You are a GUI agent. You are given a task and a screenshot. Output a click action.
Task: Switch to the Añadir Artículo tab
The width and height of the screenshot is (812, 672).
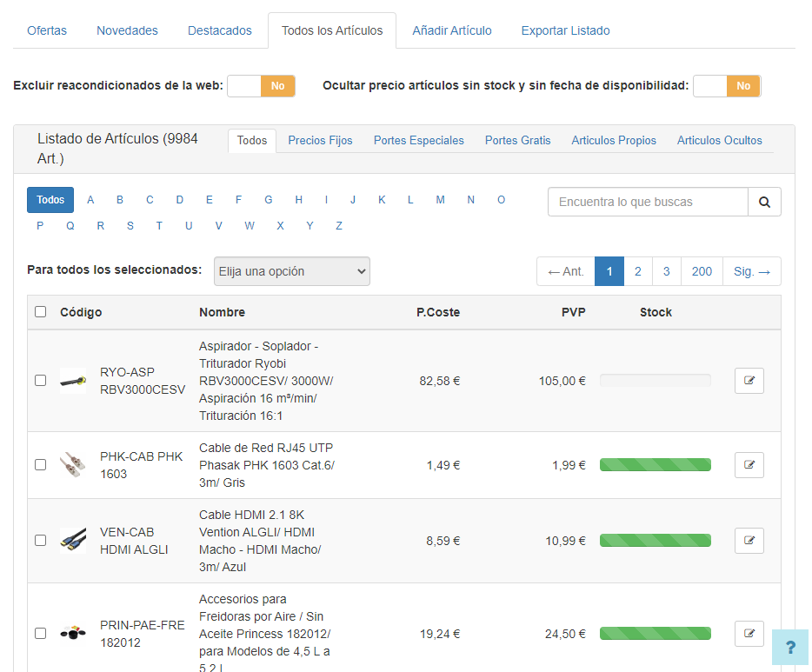(452, 30)
